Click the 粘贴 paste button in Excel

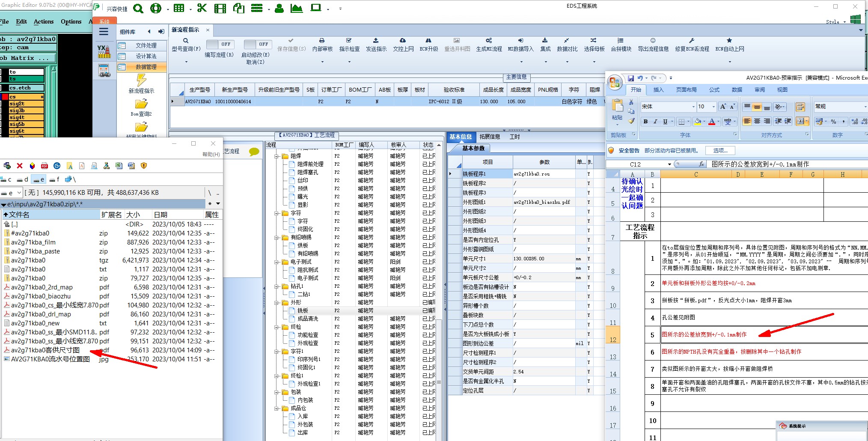point(617,111)
